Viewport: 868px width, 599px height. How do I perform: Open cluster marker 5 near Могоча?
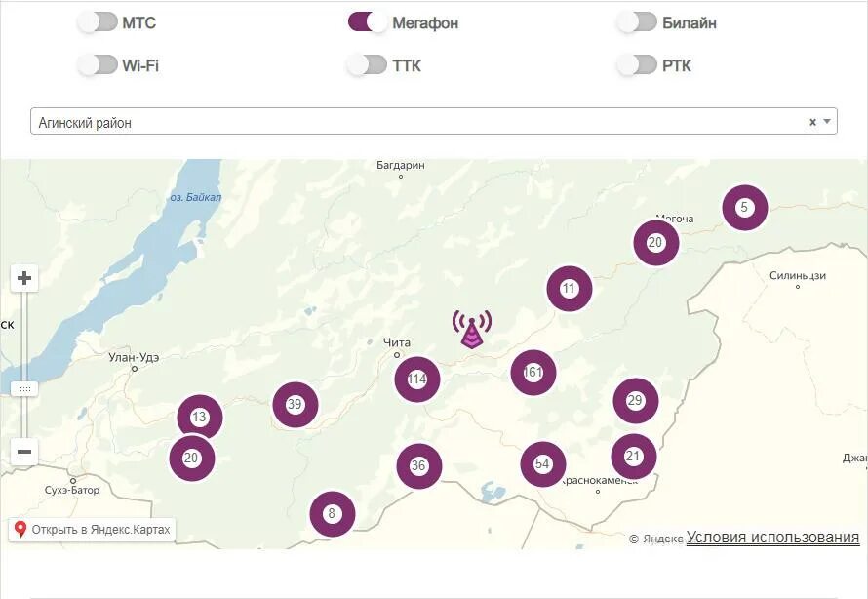coord(744,208)
